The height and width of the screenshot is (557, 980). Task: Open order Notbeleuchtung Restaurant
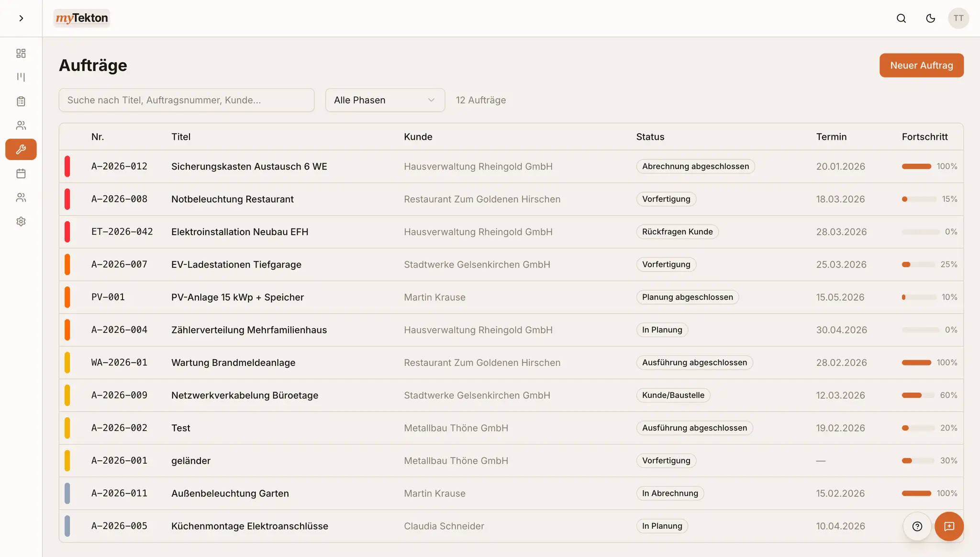click(x=233, y=199)
